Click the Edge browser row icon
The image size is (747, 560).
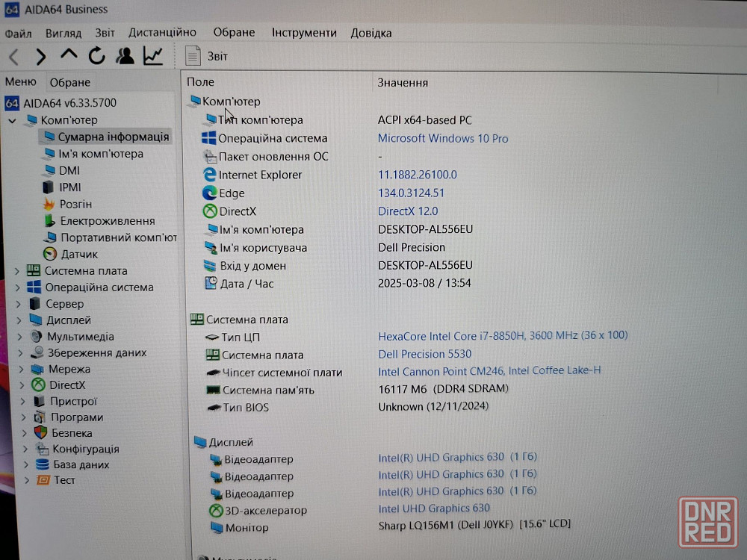[210, 193]
